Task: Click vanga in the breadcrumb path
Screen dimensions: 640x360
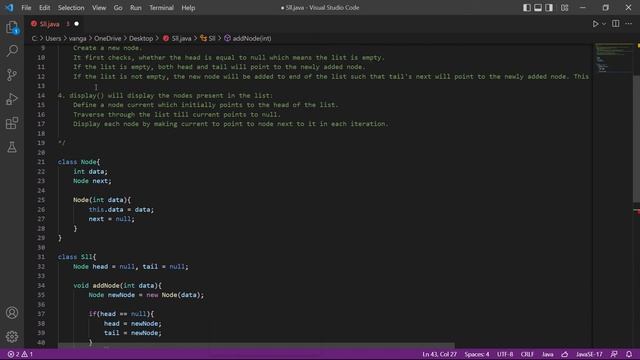Action: (78, 38)
